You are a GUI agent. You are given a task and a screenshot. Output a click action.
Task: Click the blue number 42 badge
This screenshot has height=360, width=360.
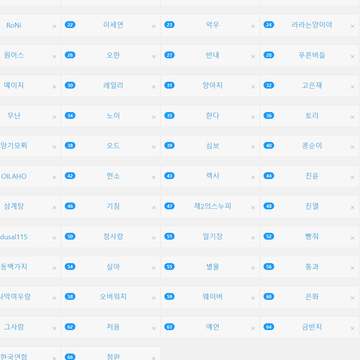tap(70, 176)
